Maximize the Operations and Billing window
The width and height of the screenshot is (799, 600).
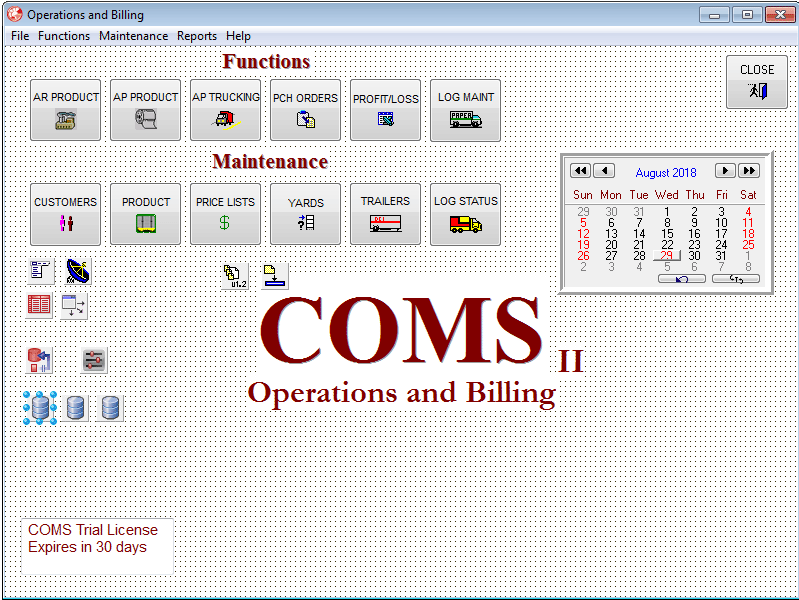pyautogui.click(x=747, y=15)
